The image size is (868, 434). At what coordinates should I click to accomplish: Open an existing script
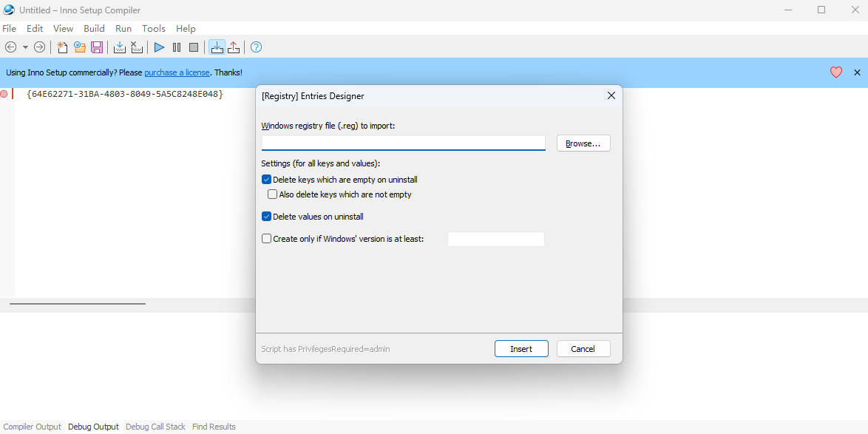(x=80, y=47)
